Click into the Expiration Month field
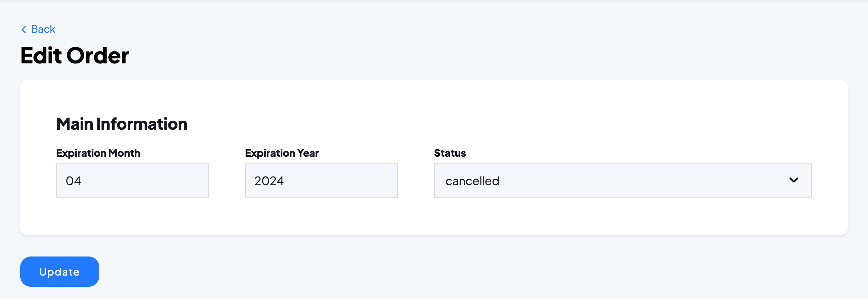This screenshot has width=868, height=299. point(132,180)
